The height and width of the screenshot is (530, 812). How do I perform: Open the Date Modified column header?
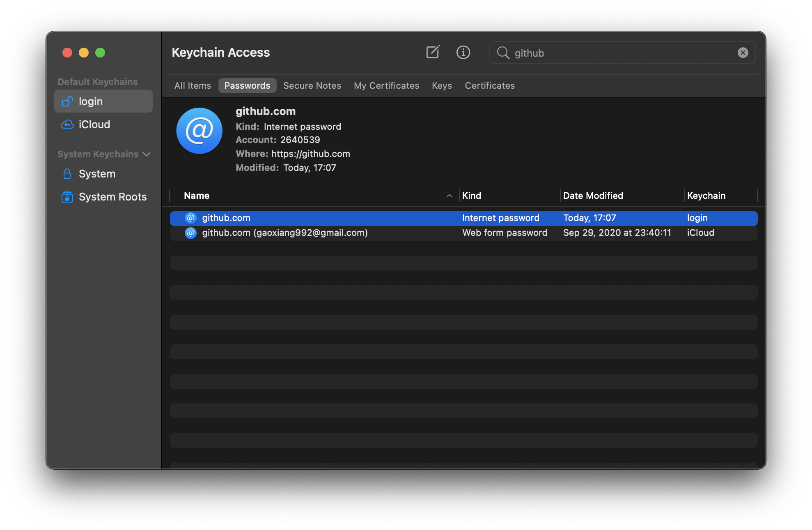point(592,196)
